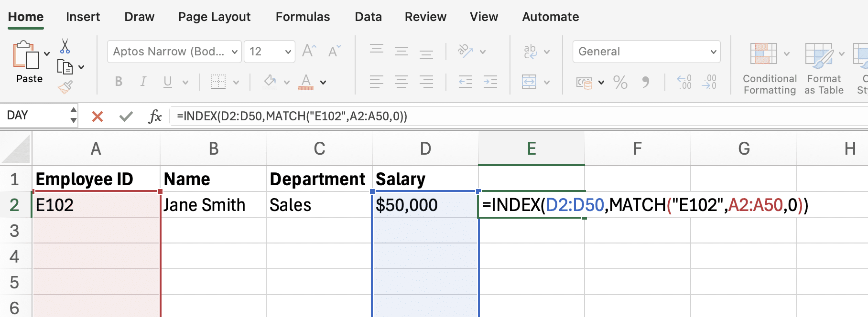868x317 pixels.
Task: Open Paste options arrow
Action: click(x=47, y=53)
